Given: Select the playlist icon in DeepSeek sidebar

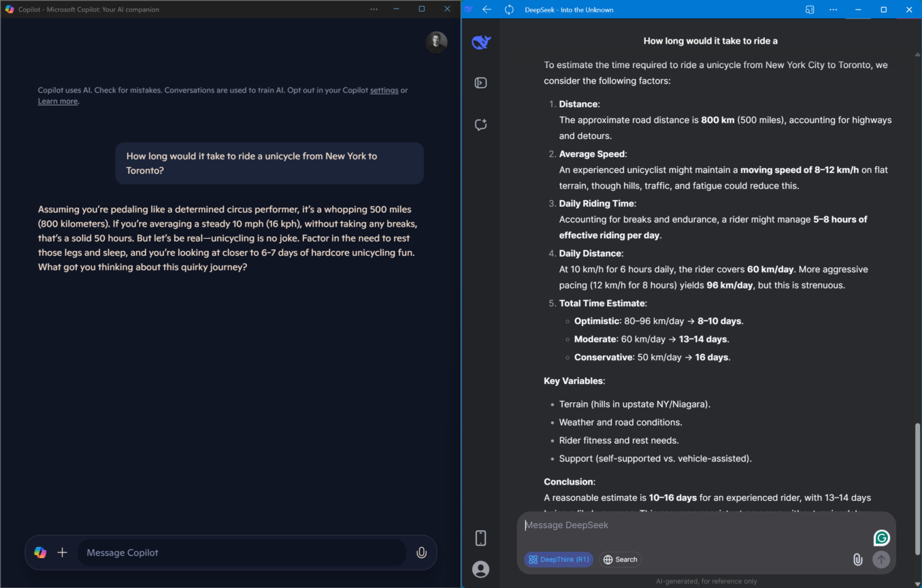Looking at the screenshot, I should tap(480, 82).
